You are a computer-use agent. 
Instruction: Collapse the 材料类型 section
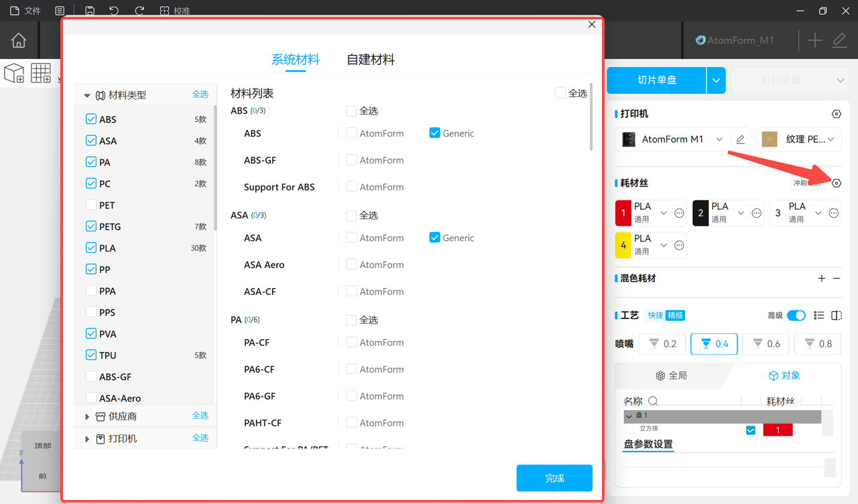pyautogui.click(x=87, y=95)
